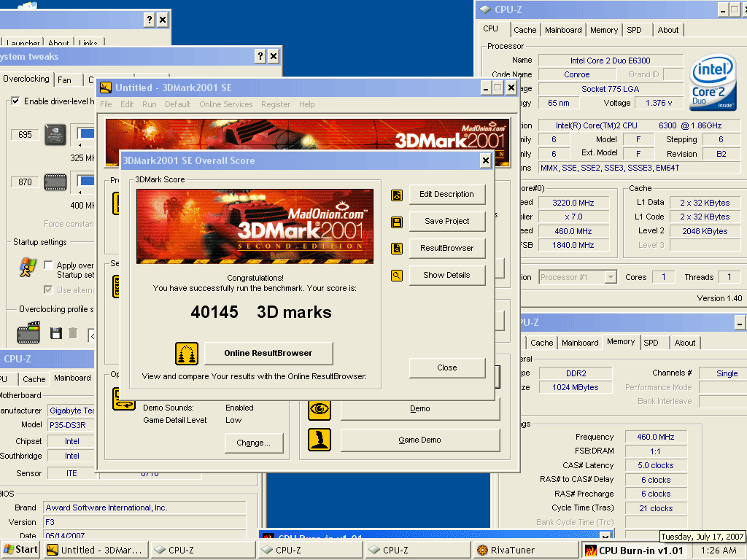
Task: Open SPD tab in top CPU-Z window
Action: [634, 30]
